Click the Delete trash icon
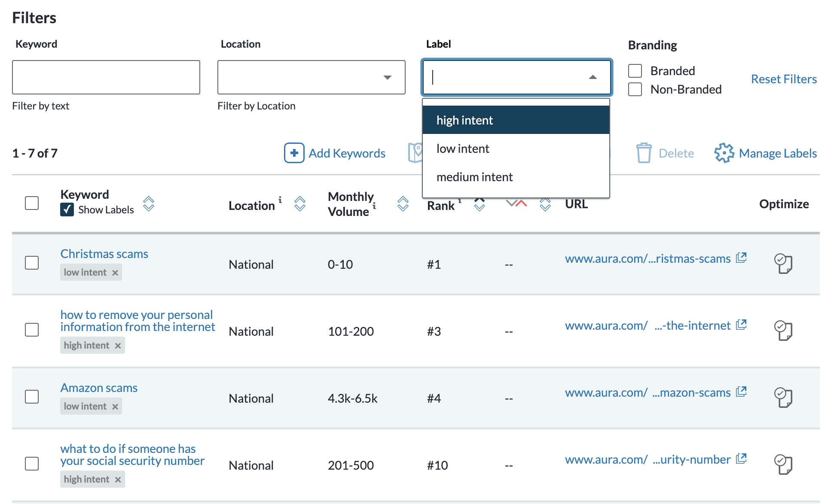The width and height of the screenshot is (837, 504). (x=643, y=153)
